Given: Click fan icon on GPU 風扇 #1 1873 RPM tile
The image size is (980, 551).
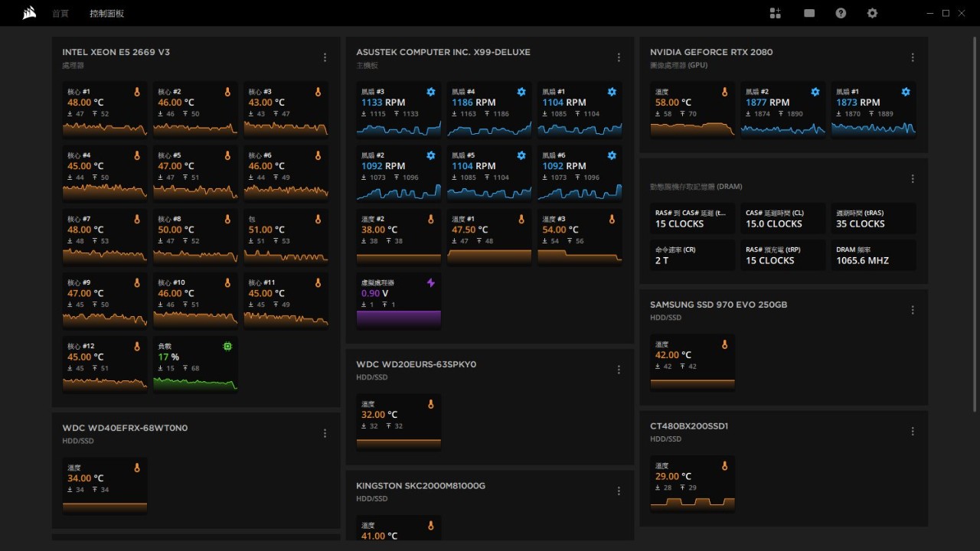Looking at the screenshot, I should (x=906, y=92).
